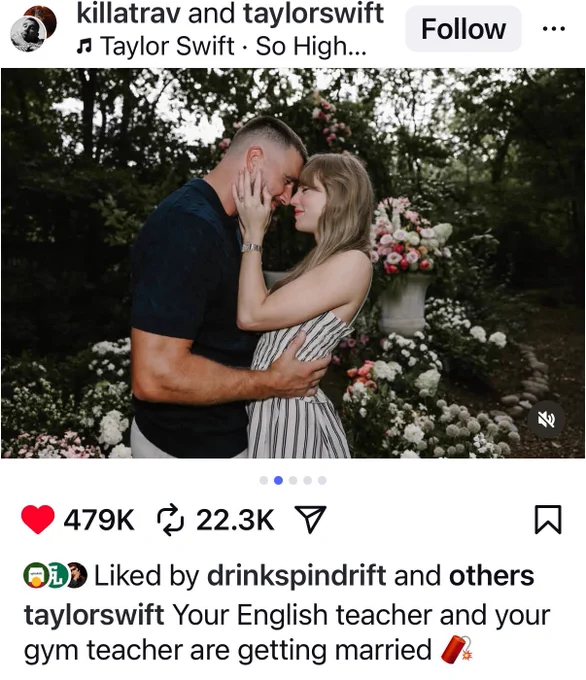Open the Taylor Swift So High audio track
The width and height of the screenshot is (586, 680).
[x=233, y=46]
